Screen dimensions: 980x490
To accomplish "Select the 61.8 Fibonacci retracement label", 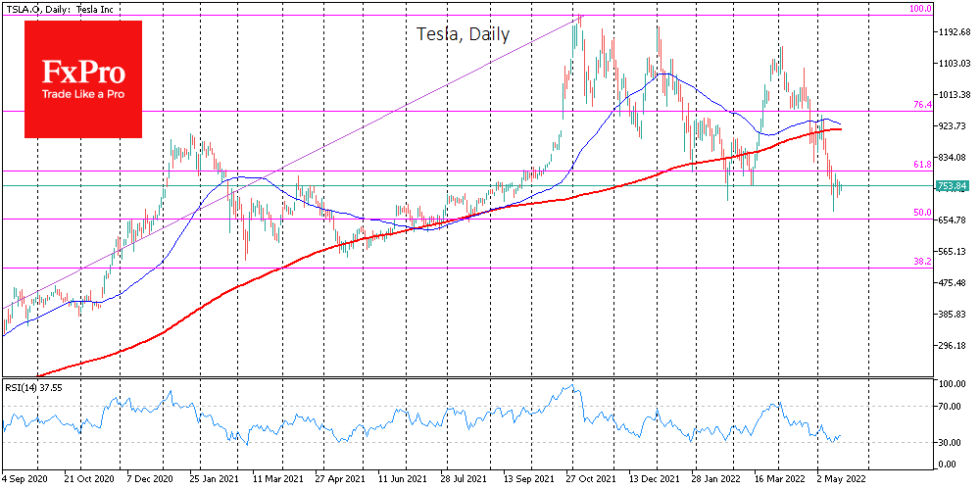I will 921,165.
